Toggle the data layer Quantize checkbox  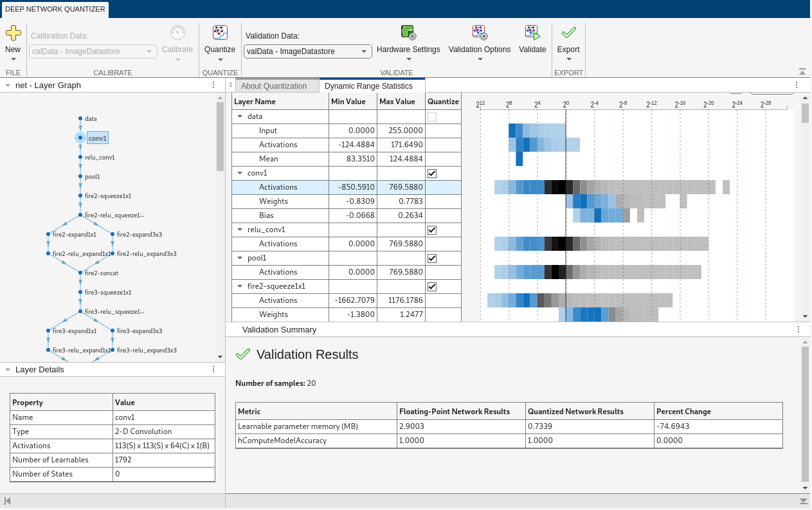tap(432, 117)
